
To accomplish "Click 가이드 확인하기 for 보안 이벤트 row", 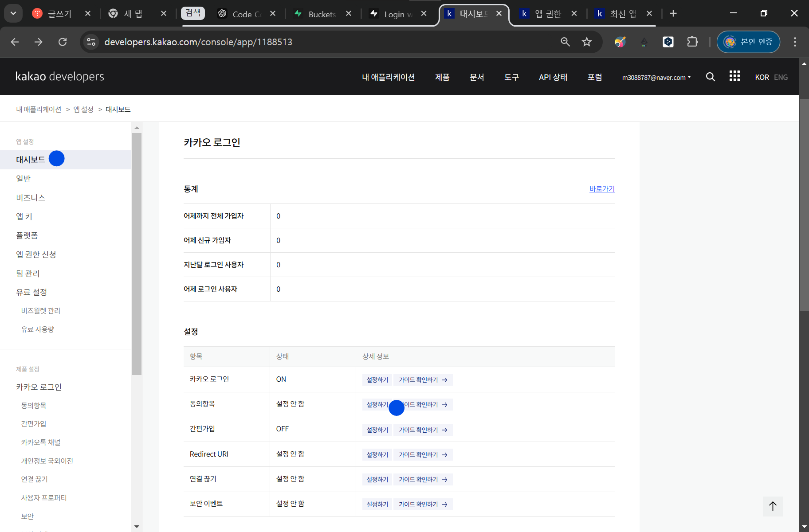I will coord(423,504).
